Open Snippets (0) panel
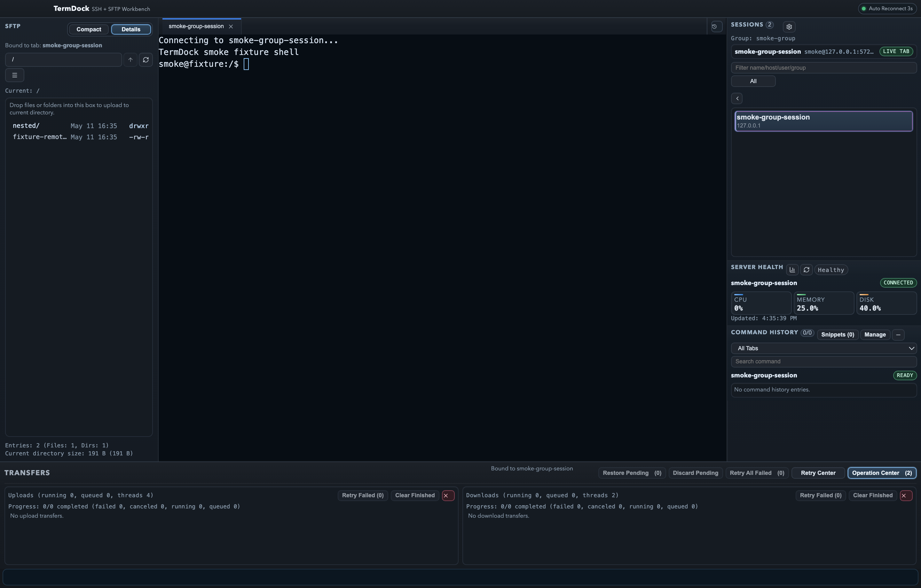 point(838,335)
